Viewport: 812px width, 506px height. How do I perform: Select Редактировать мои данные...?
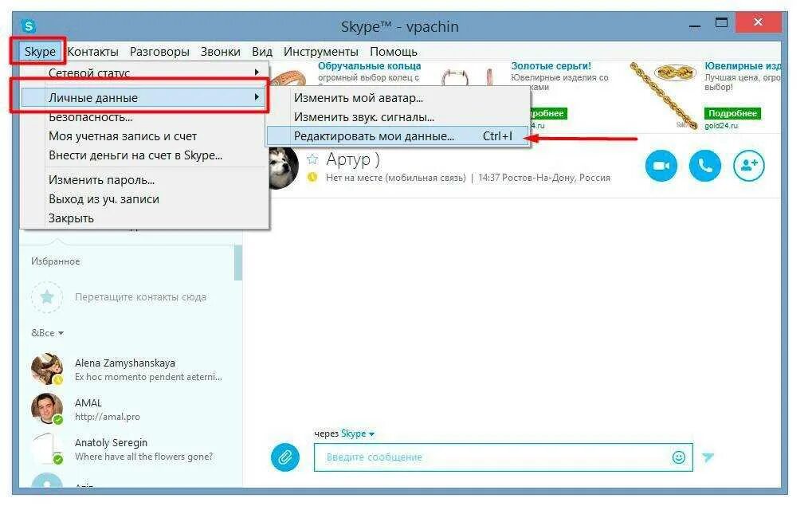pyautogui.click(x=397, y=136)
